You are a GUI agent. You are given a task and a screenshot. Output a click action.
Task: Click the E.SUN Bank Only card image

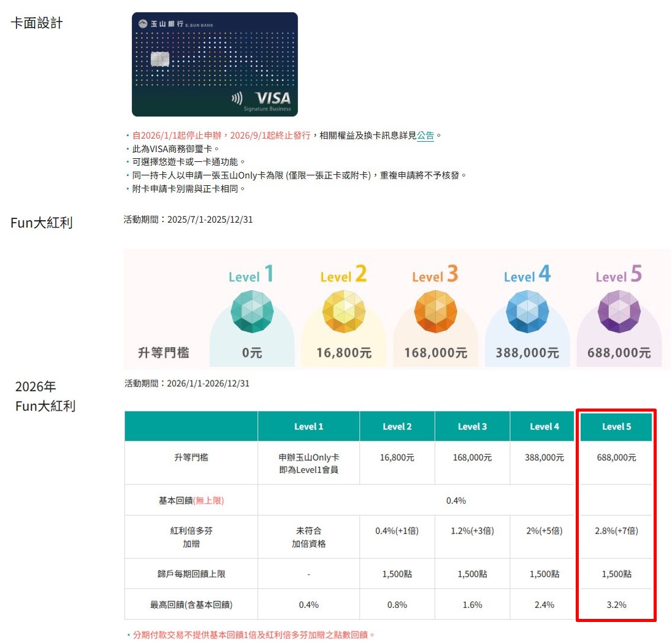click(x=215, y=64)
